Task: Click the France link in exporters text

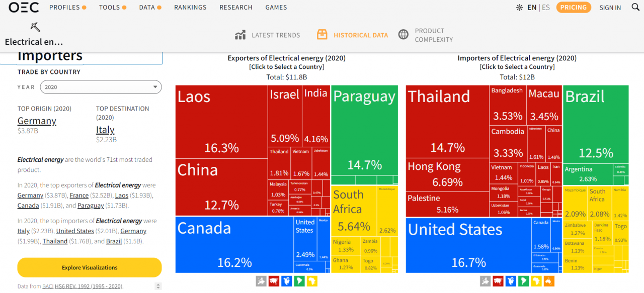Action: tap(79, 195)
